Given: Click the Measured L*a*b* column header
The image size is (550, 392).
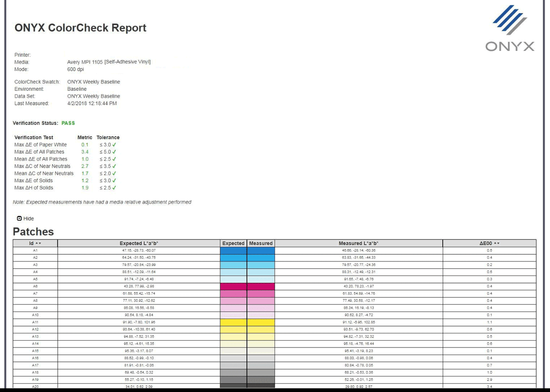Looking at the screenshot, I should coord(358,243).
